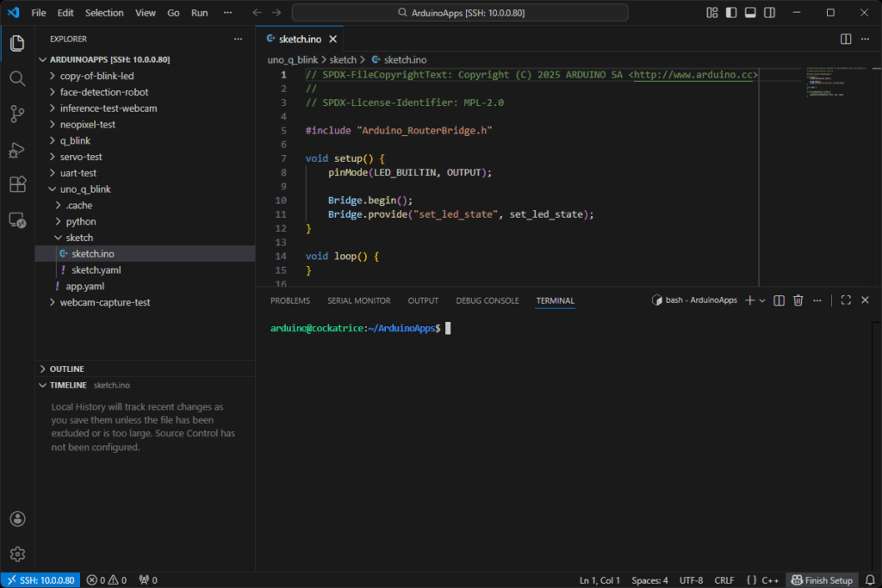Viewport: 882px width, 588px height.
Task: Click the ArduinoApps command center search box
Action: [460, 13]
